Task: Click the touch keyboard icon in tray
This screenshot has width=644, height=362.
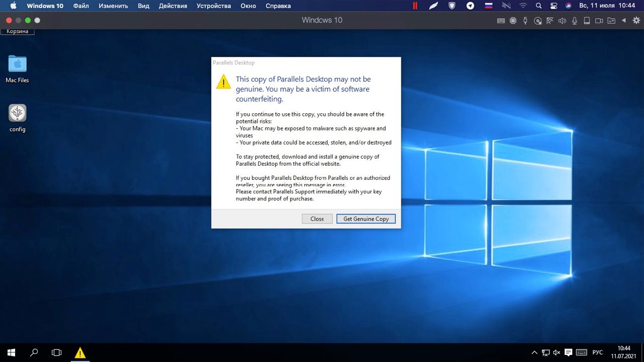Action: click(x=582, y=352)
